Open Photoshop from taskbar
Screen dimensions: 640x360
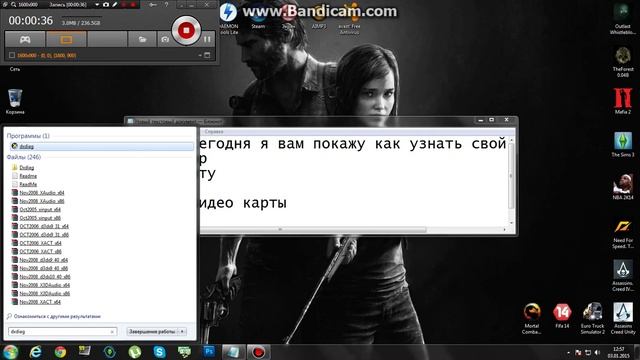(209, 352)
